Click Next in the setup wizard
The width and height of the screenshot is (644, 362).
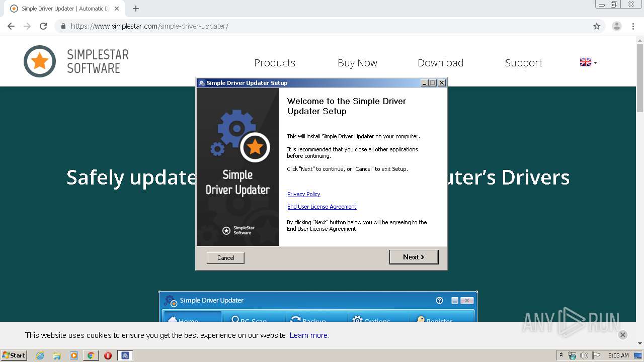414,257
